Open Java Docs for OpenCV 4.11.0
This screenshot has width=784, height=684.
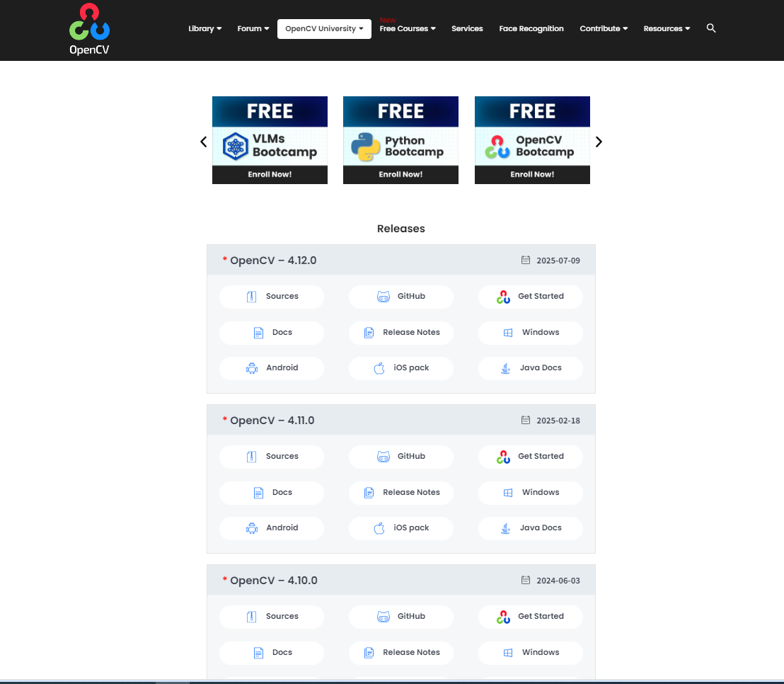tap(531, 528)
